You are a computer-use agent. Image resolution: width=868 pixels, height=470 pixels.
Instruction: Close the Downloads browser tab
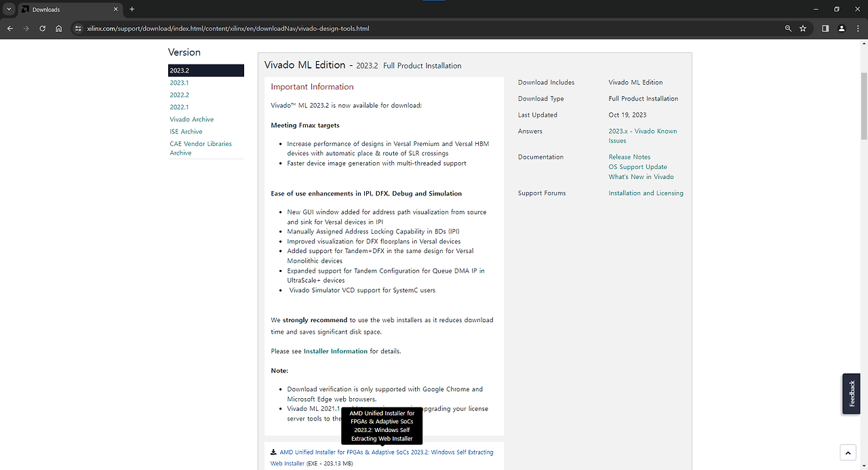115,9
